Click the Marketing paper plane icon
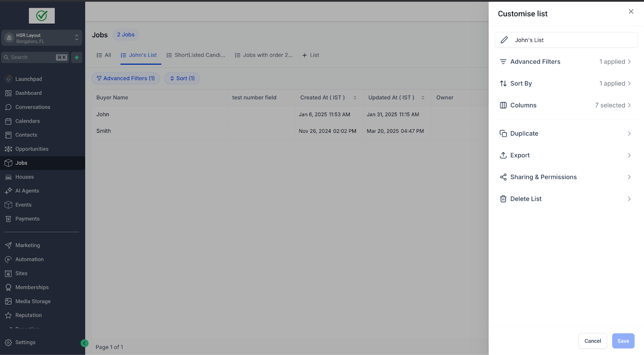Viewport: 644px width, 355px height. tap(8, 245)
